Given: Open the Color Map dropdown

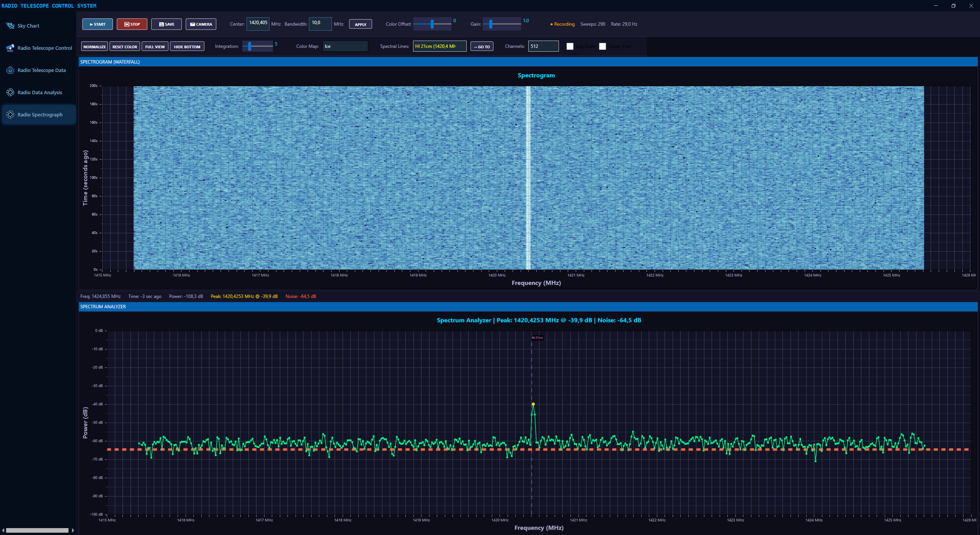Looking at the screenshot, I should [x=345, y=46].
